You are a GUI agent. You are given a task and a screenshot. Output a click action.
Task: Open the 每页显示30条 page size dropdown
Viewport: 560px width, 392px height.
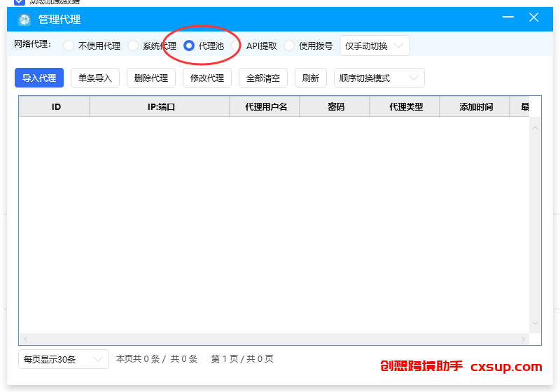(x=64, y=359)
